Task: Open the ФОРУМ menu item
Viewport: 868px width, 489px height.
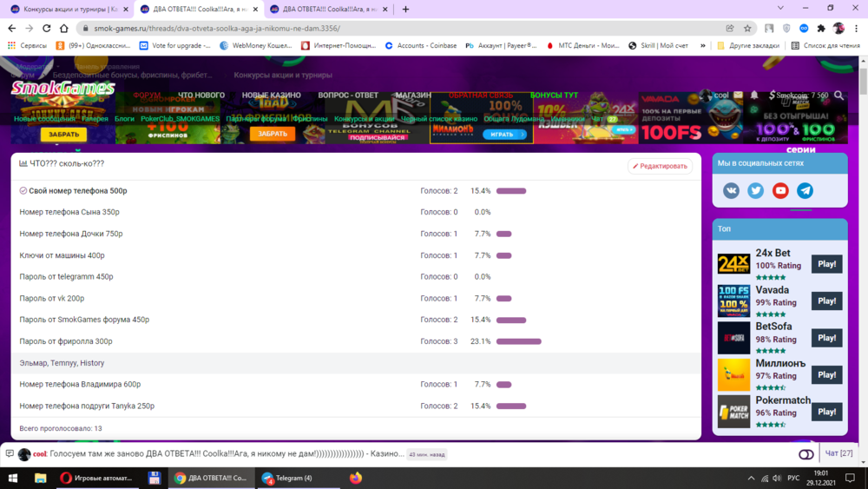Action: click(x=147, y=96)
